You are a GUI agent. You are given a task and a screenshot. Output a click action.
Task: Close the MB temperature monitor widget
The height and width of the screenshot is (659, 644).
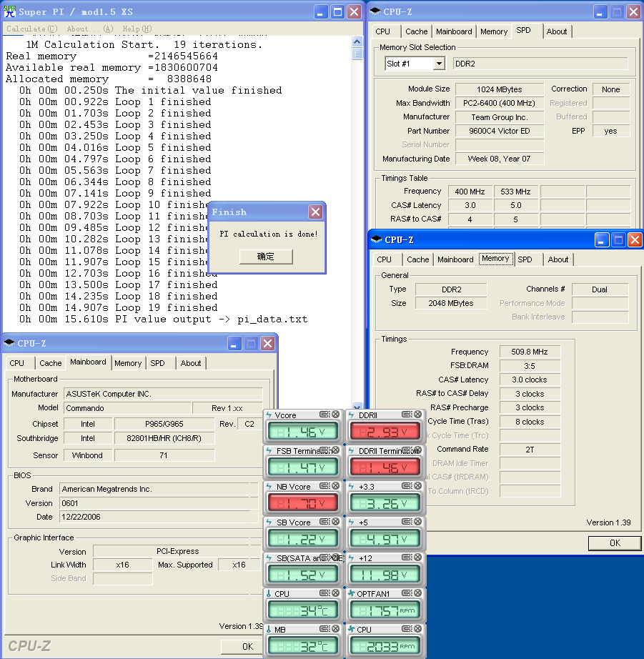(x=336, y=630)
